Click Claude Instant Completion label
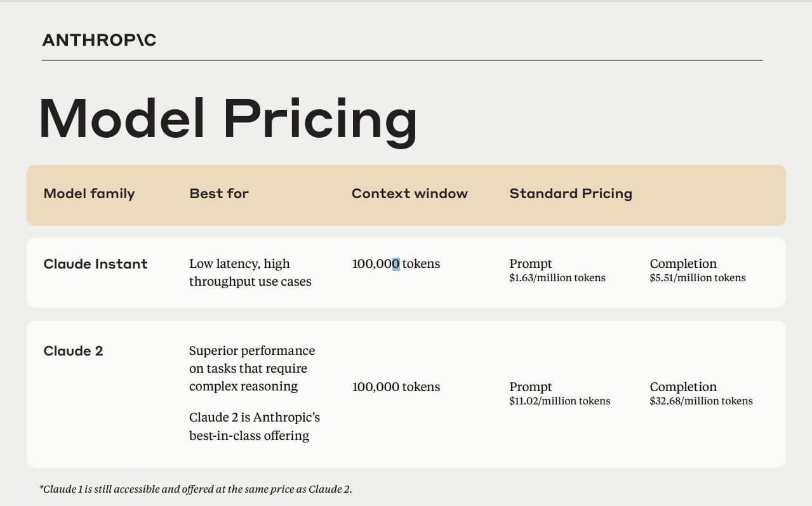The height and width of the screenshot is (506, 812). pos(682,263)
